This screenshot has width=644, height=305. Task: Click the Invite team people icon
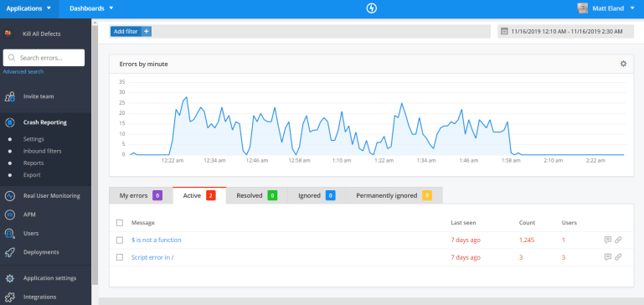pos(10,96)
